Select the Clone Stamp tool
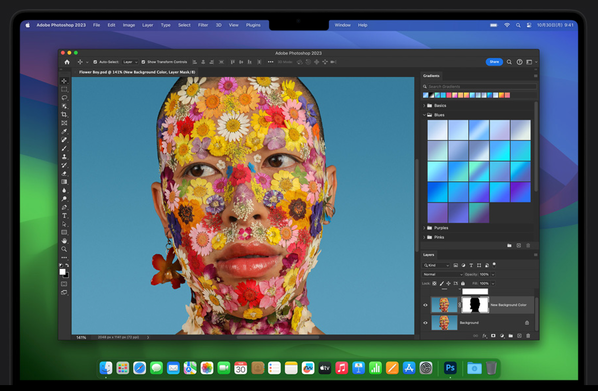 tap(64, 156)
